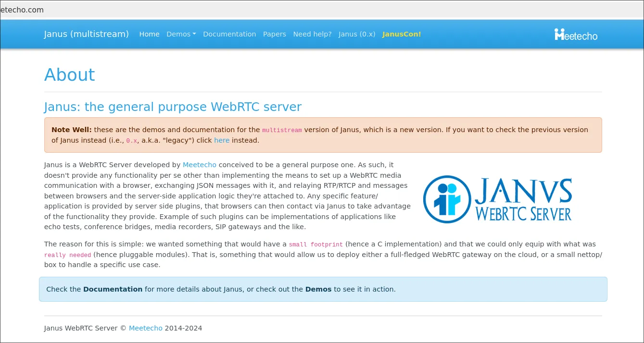
Task: Open the Need help? navbar link
Action: click(x=312, y=34)
